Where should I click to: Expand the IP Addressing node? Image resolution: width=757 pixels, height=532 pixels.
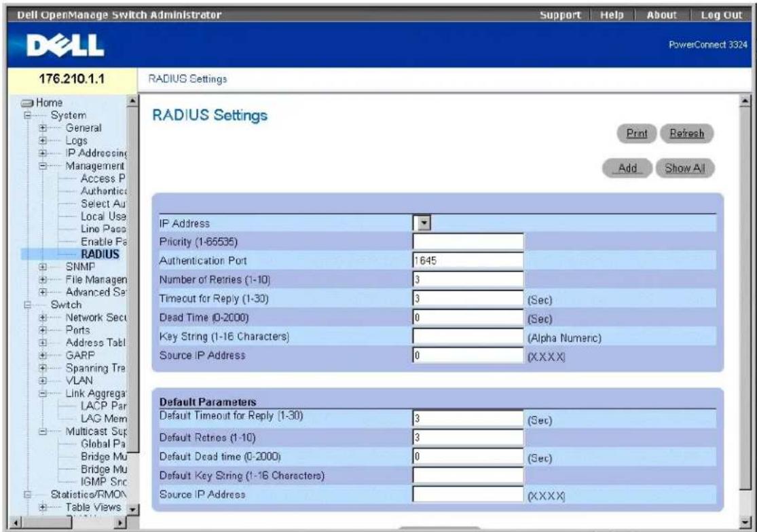tap(43, 153)
